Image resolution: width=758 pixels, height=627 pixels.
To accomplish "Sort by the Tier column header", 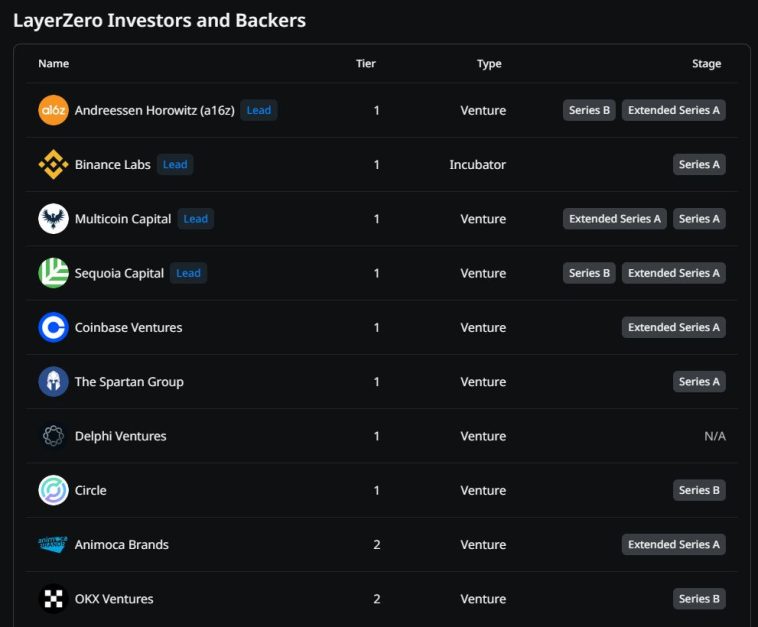I will pos(366,64).
